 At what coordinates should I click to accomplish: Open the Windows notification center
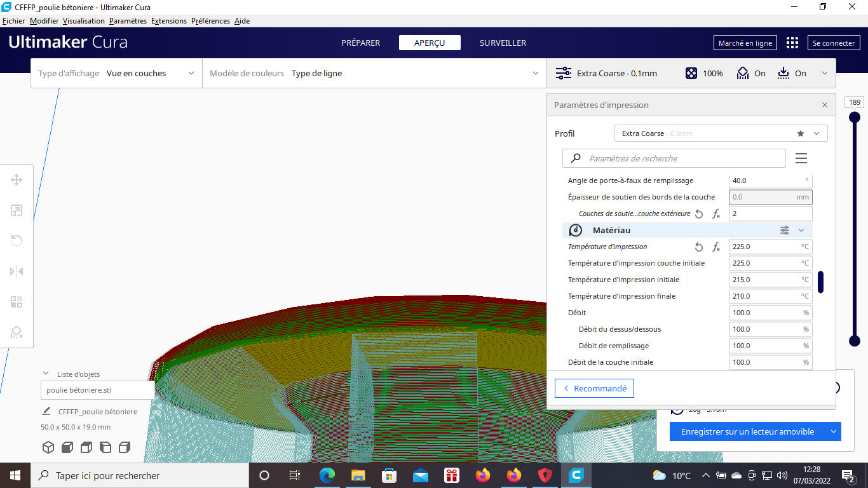[x=848, y=475]
